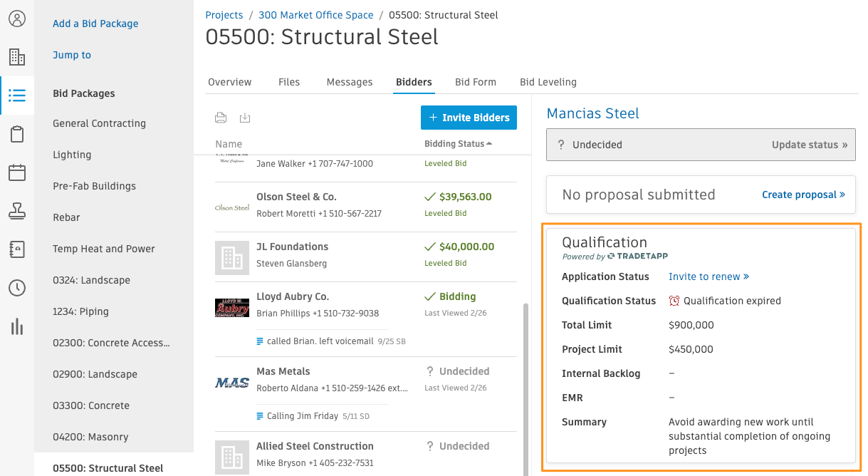Viewport: 868px width, 476px height.
Task: Click the $39,563.00 leveled bid amount
Action: pyautogui.click(x=465, y=197)
